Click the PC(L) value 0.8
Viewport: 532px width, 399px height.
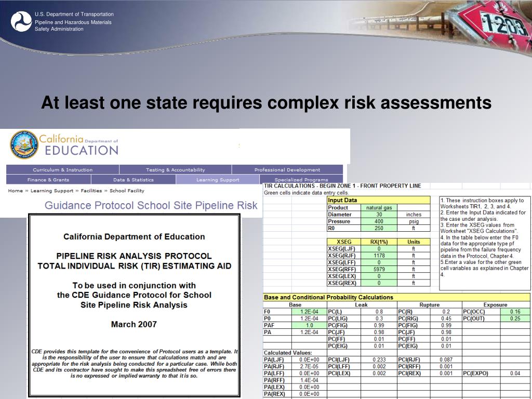379,312
